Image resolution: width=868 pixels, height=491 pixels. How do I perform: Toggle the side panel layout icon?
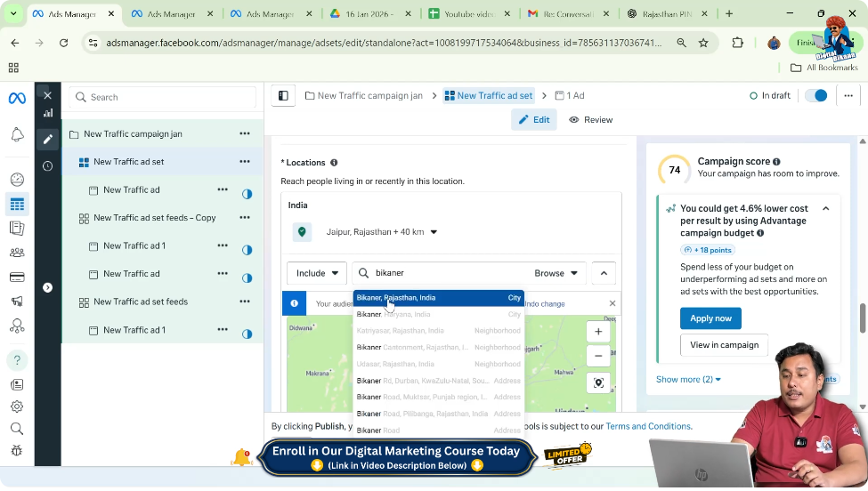pyautogui.click(x=283, y=96)
